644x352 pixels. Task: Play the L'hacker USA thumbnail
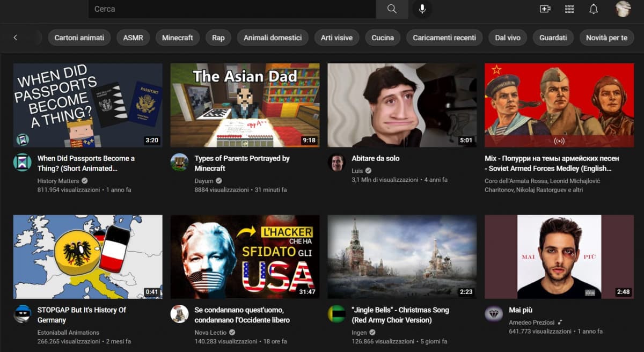[245, 257]
